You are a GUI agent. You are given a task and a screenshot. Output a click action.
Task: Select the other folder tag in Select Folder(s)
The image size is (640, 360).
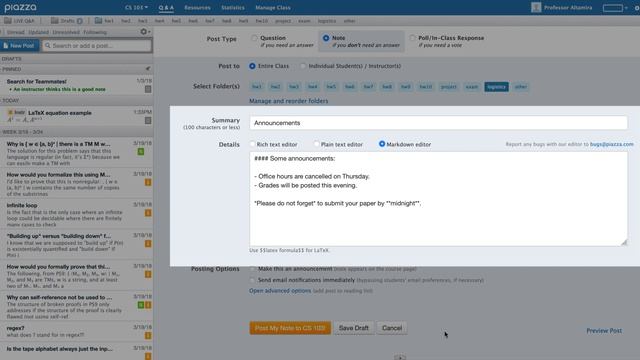[521, 87]
